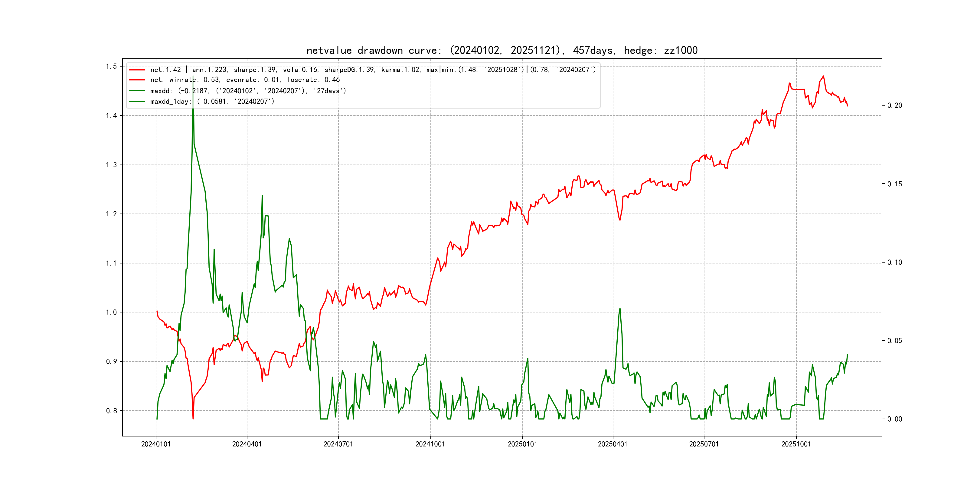Click the 20240101 x-axis date label
Image resolution: width=980 pixels, height=490 pixels.
(155, 444)
